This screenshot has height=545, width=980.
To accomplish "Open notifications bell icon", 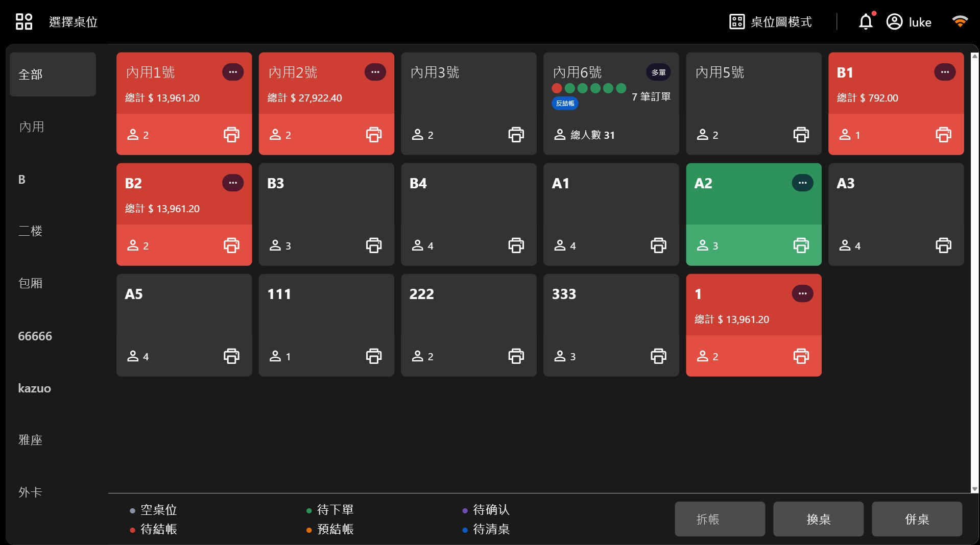I will pyautogui.click(x=866, y=22).
